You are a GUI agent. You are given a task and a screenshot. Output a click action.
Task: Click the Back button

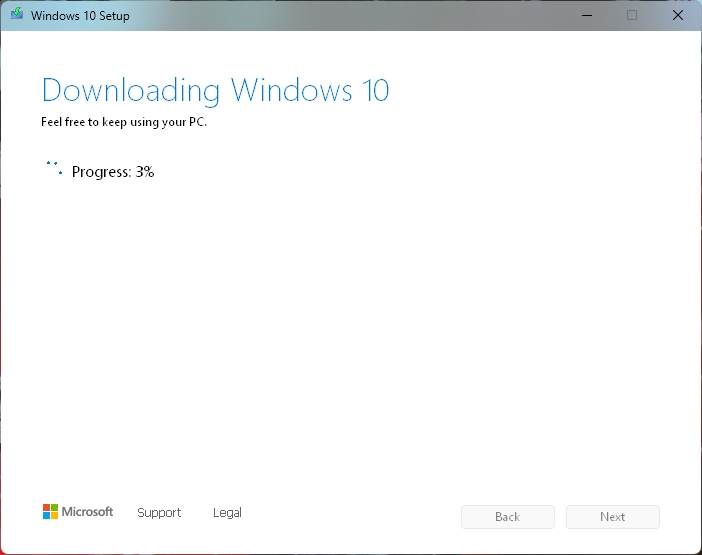pyautogui.click(x=508, y=517)
